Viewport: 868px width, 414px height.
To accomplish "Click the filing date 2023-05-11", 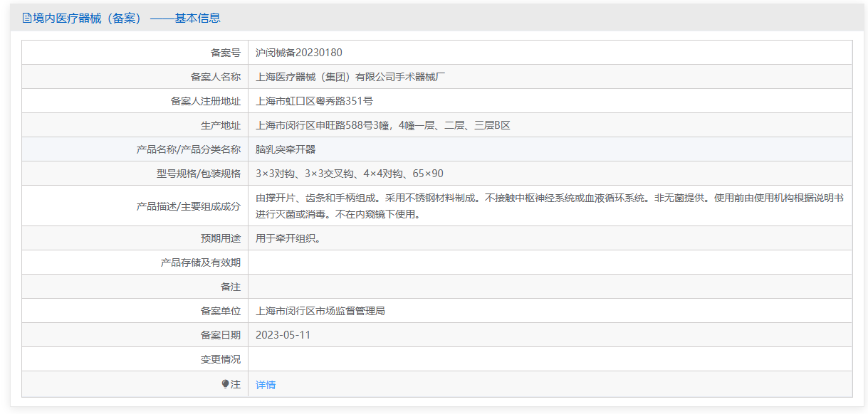I will click(x=283, y=335).
